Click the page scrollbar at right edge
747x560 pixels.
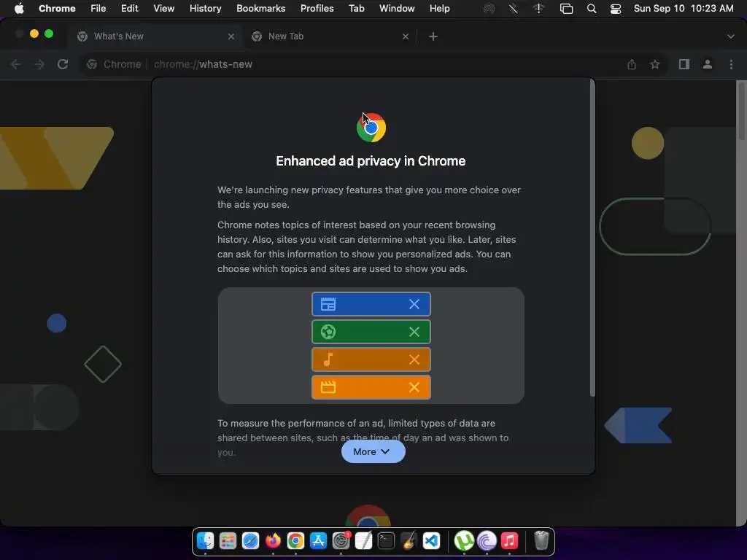click(741, 111)
